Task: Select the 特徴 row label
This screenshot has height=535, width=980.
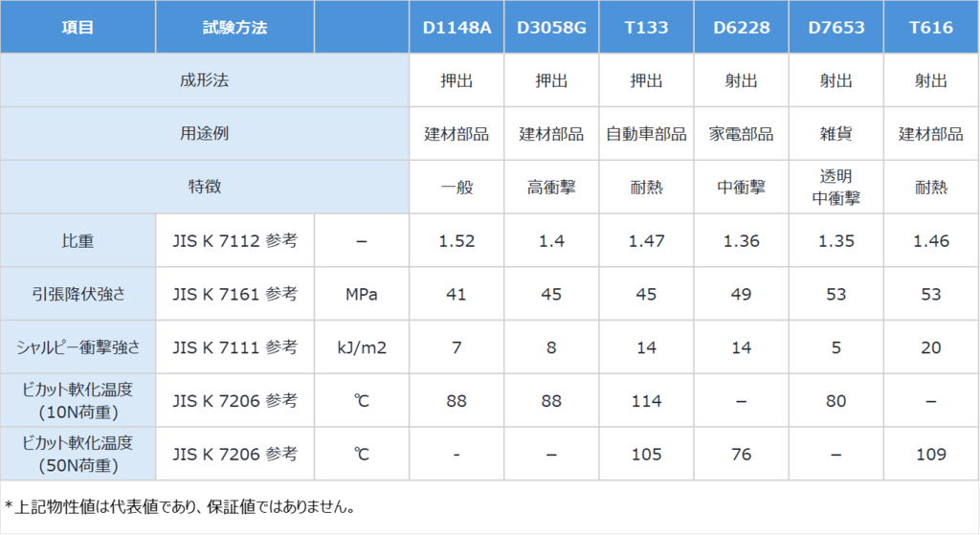Action: pyautogui.click(x=205, y=187)
